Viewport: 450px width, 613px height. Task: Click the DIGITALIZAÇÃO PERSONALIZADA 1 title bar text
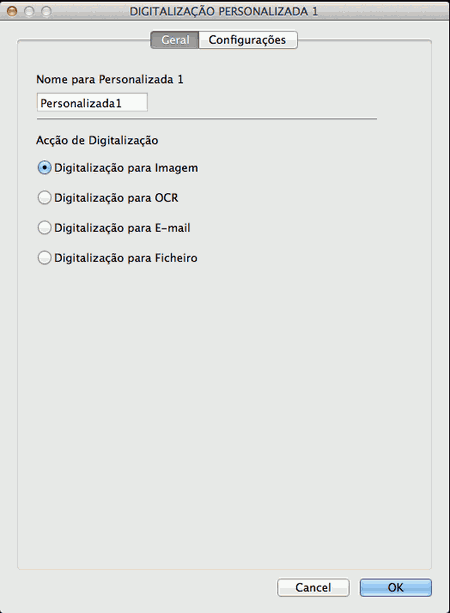click(224, 11)
